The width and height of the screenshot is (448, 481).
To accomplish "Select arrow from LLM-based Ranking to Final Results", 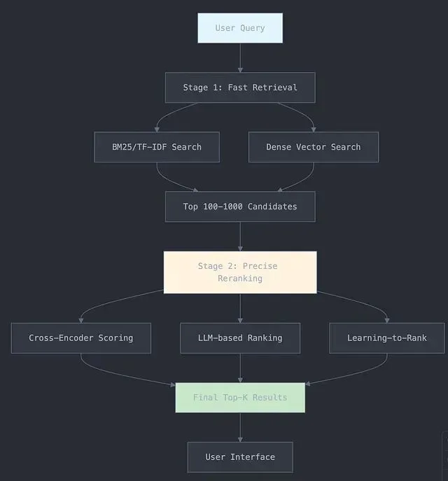I will pos(240,368).
